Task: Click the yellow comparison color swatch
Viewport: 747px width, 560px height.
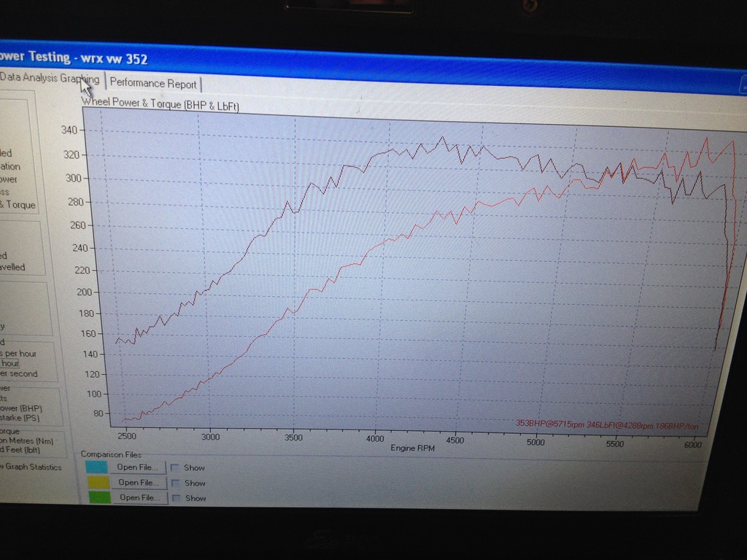Action: pyautogui.click(x=96, y=482)
